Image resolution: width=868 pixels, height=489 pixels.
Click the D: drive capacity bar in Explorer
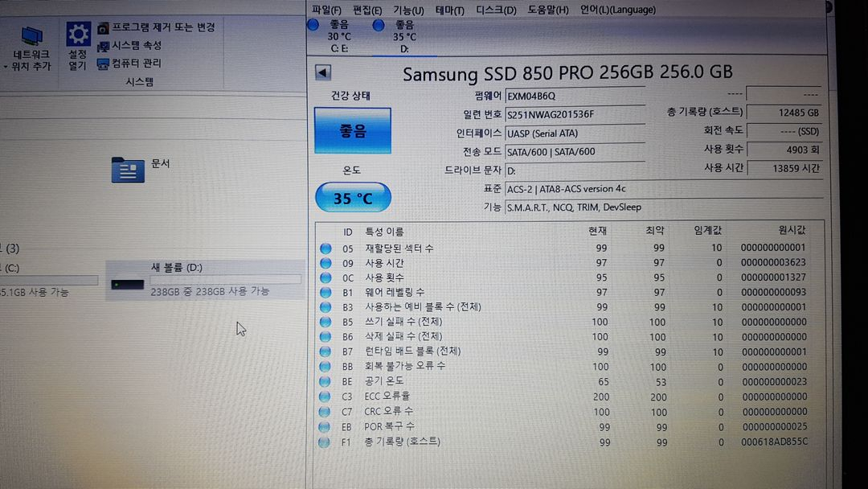(226, 279)
